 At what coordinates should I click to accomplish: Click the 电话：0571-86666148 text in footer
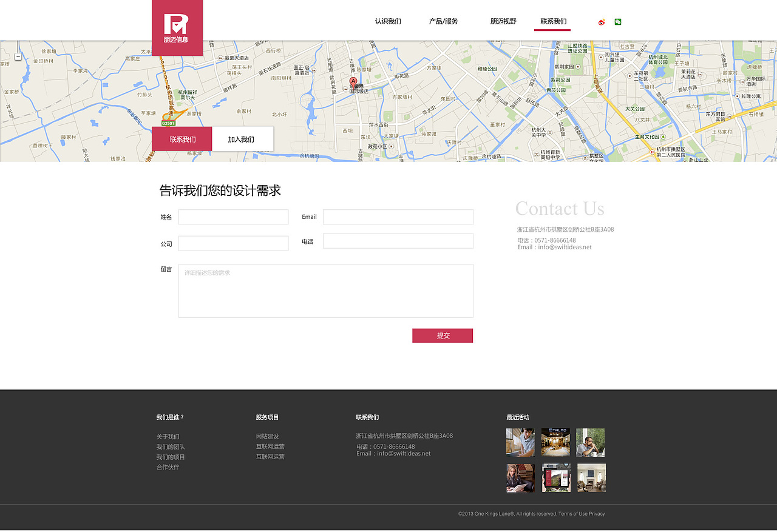tap(385, 446)
